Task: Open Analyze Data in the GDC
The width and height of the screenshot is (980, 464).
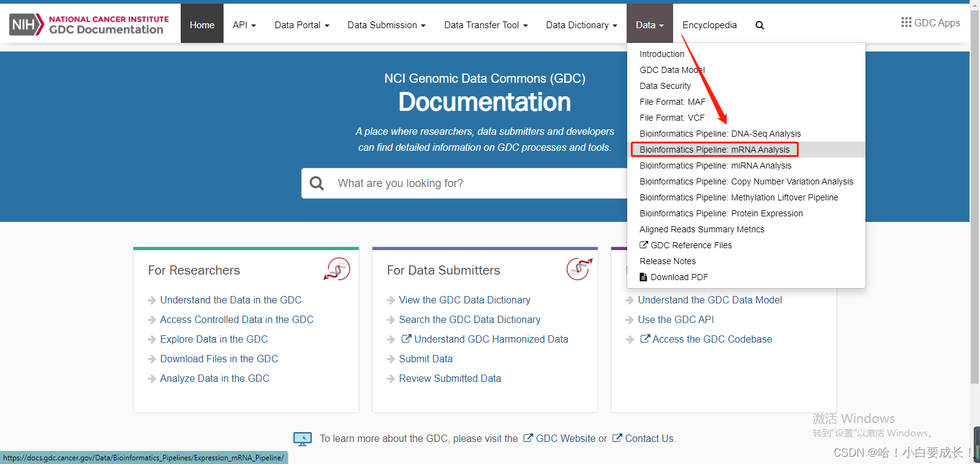Action: tap(214, 378)
